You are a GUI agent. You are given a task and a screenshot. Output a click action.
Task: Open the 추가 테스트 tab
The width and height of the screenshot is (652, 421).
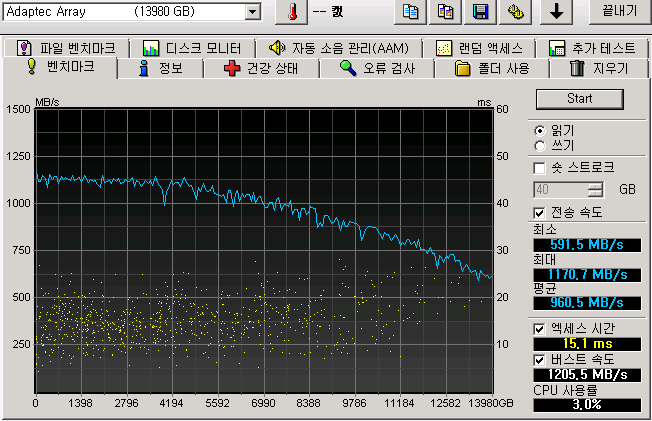(x=592, y=48)
